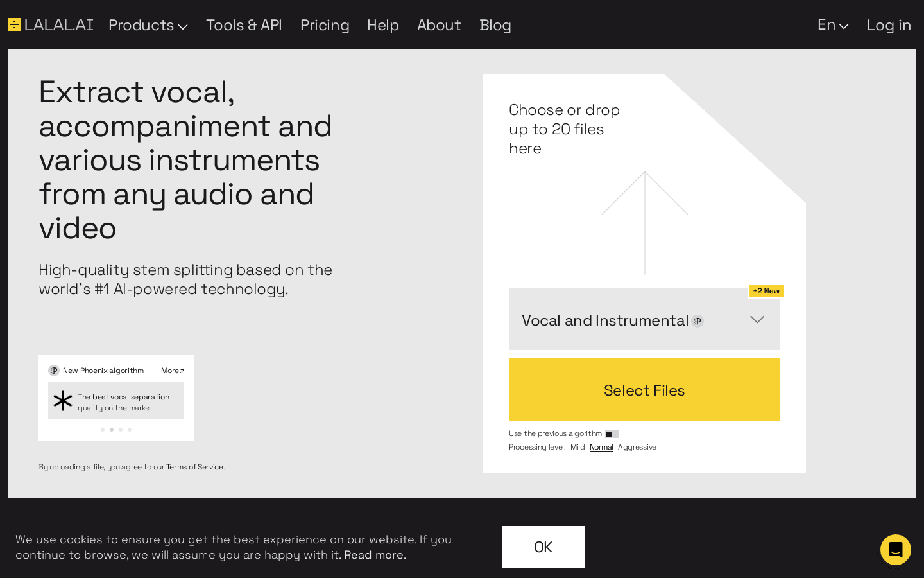The image size is (924, 578).
Task: Click the second carousel dot
Action: coord(112,429)
